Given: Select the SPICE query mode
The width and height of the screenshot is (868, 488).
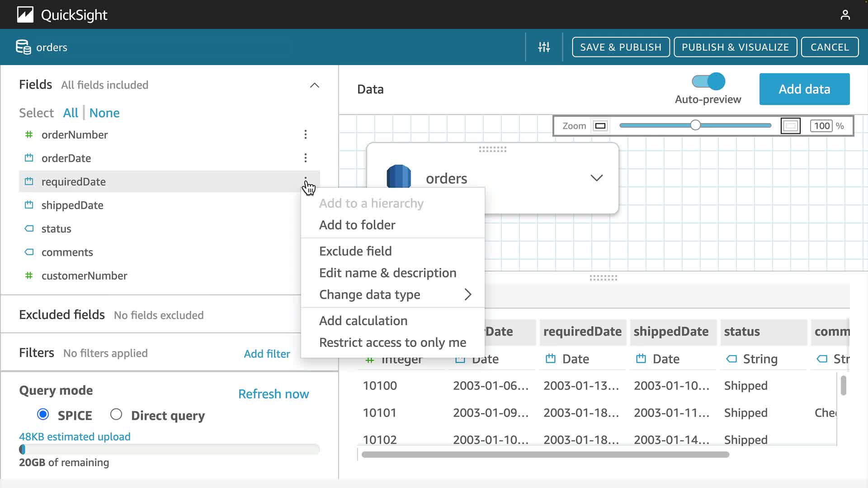Looking at the screenshot, I should coord(43,414).
